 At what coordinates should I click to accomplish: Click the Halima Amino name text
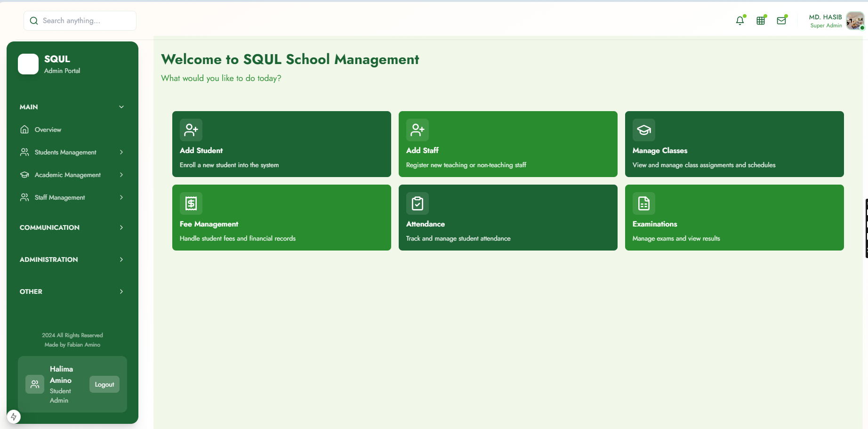click(x=61, y=375)
